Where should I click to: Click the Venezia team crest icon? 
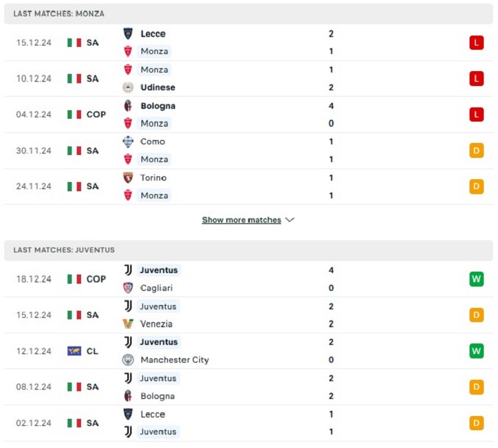coord(128,324)
